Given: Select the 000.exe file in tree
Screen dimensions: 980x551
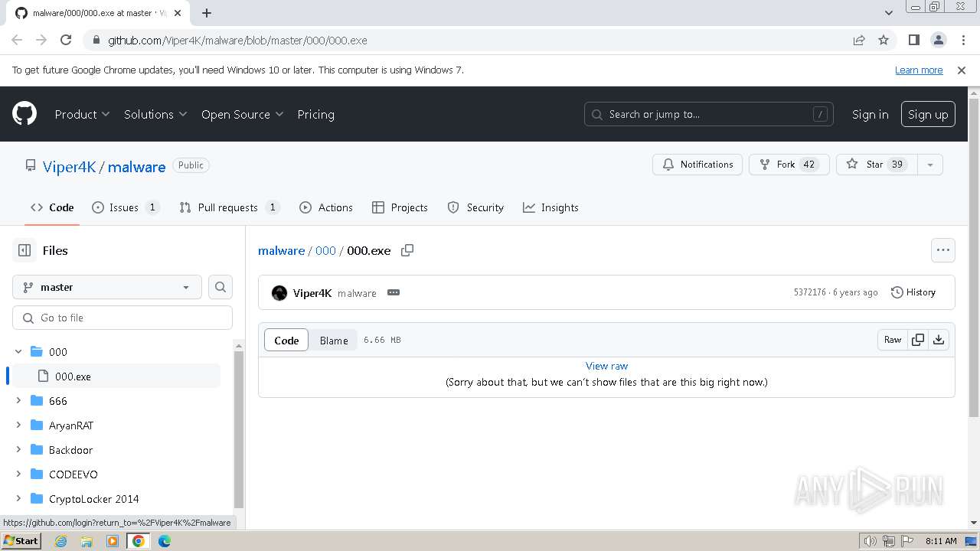Looking at the screenshot, I should coord(116,376).
